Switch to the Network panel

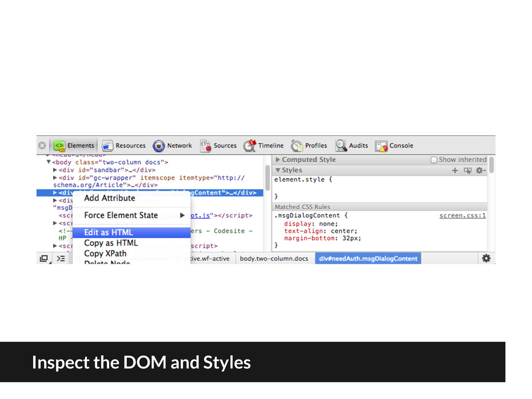172,145
